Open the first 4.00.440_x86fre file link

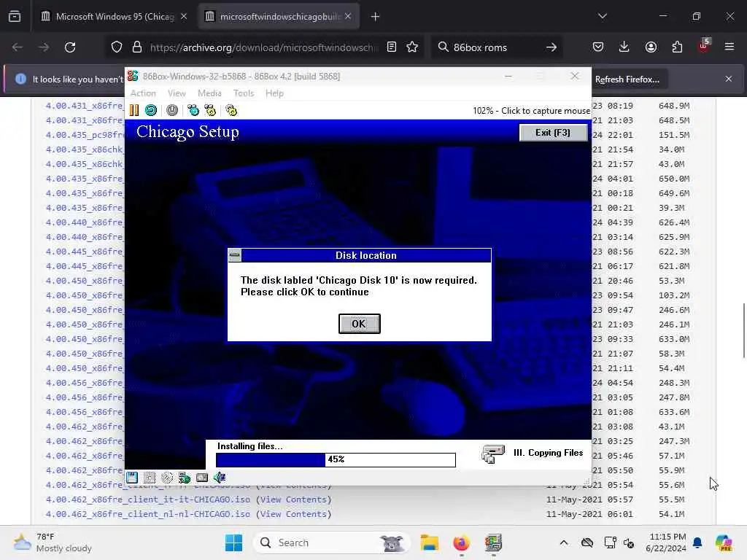click(85, 222)
